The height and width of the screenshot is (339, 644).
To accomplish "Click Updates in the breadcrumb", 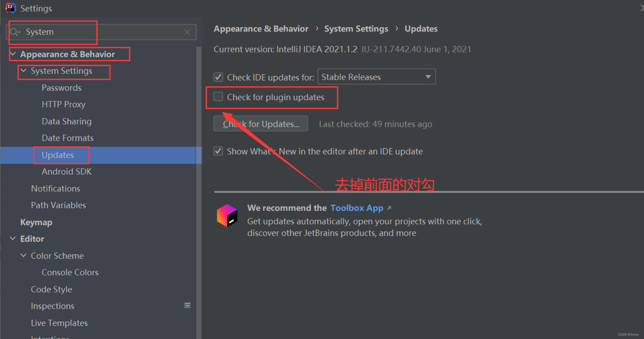I will tap(421, 29).
